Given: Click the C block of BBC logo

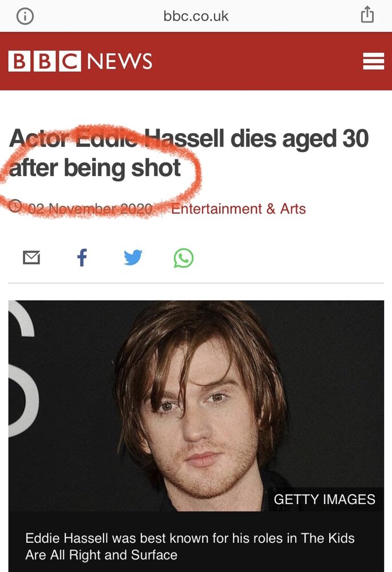Looking at the screenshot, I should coord(70,61).
